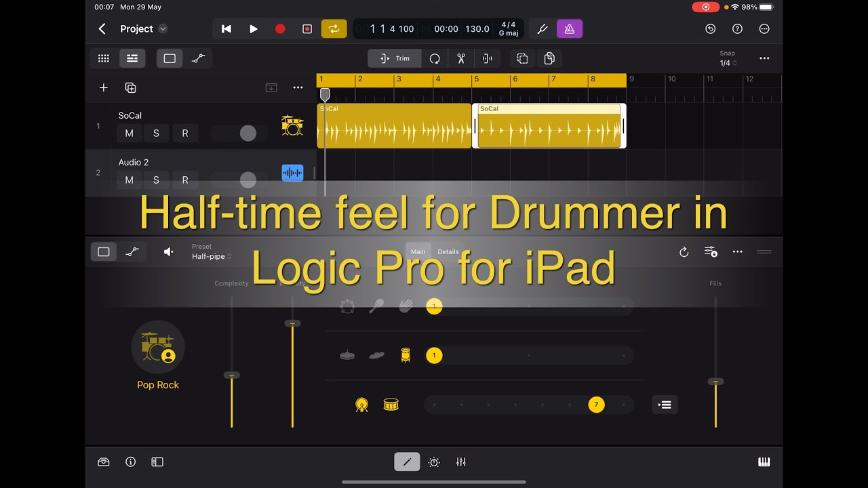
Task: Record-enable the SoCal track
Action: coord(185,134)
